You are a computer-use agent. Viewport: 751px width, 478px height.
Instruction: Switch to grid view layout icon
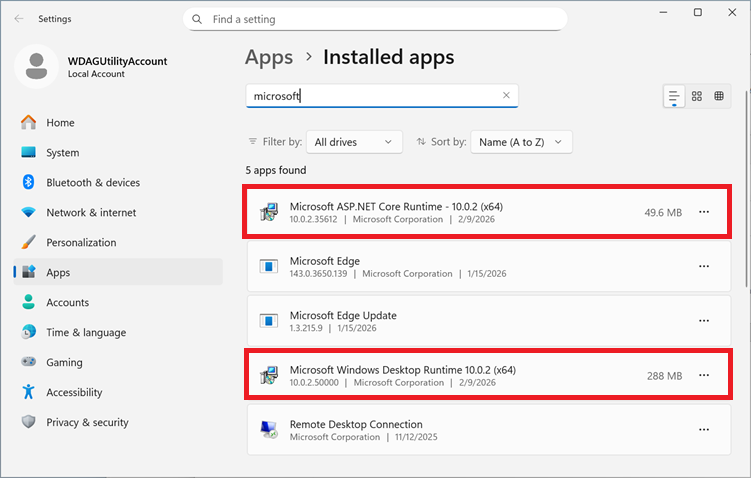(x=697, y=96)
